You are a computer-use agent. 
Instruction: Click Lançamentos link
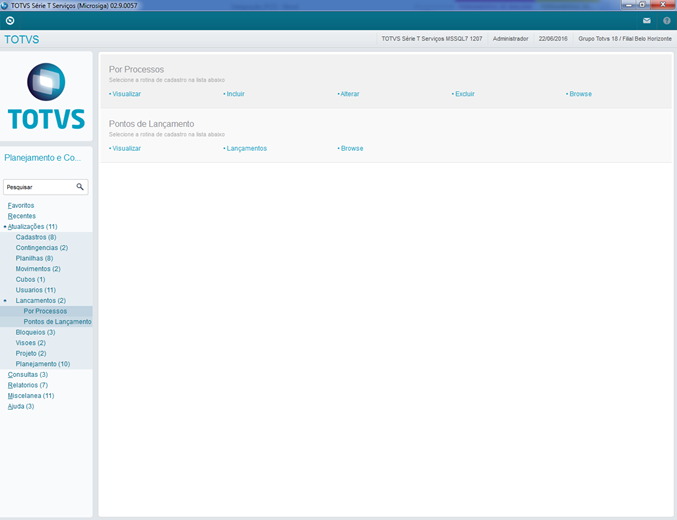pyautogui.click(x=247, y=149)
